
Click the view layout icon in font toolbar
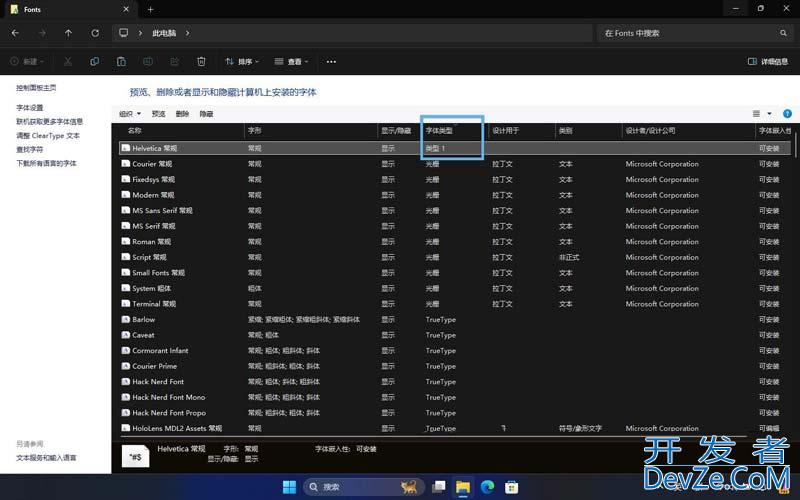[757, 114]
